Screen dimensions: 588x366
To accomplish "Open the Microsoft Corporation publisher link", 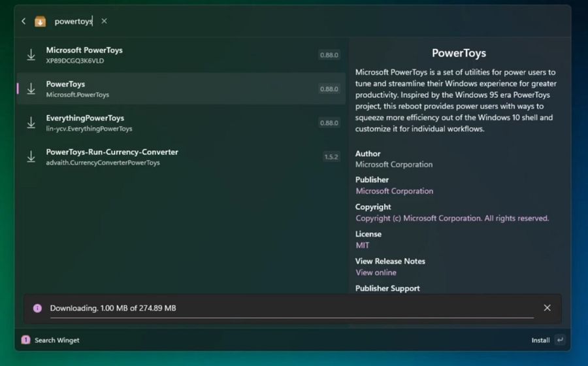I will [394, 191].
